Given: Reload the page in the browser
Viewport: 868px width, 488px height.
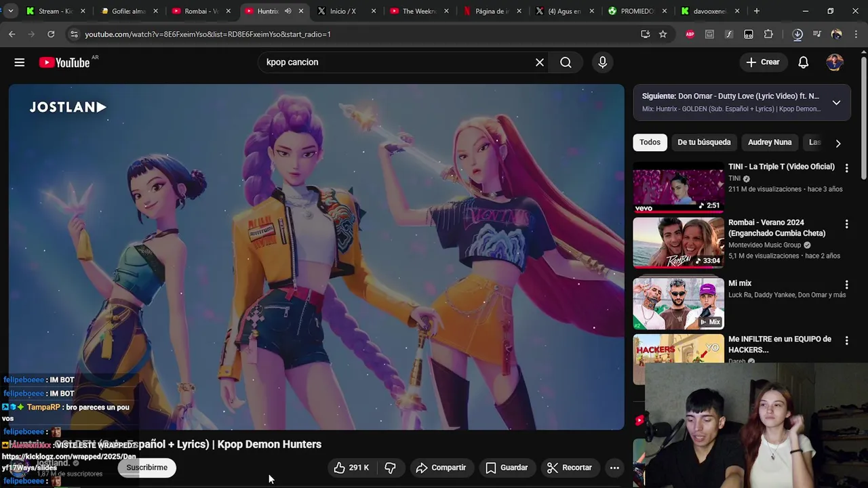Looking at the screenshot, I should 51,34.
